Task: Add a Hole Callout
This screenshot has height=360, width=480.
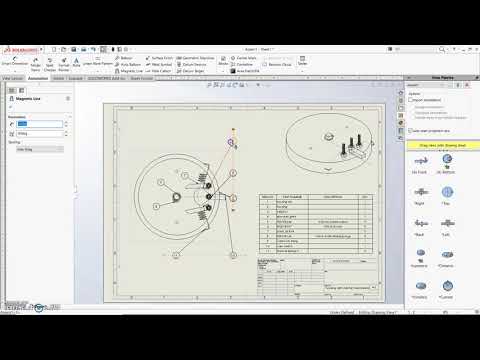Action: coord(158,71)
